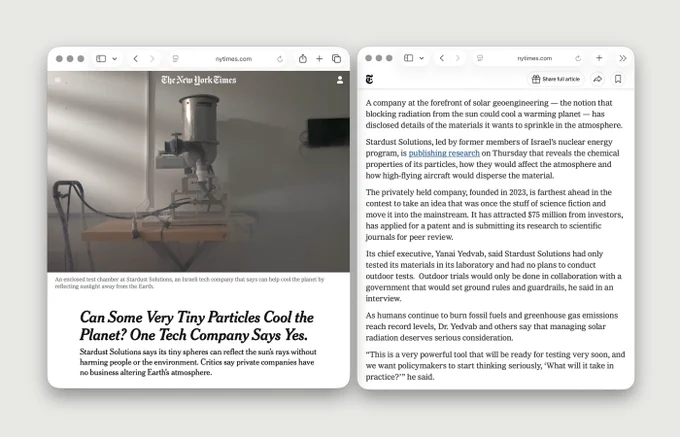Open the NYT hamburger menu over the article photo
The image size is (680, 437).
(x=58, y=80)
